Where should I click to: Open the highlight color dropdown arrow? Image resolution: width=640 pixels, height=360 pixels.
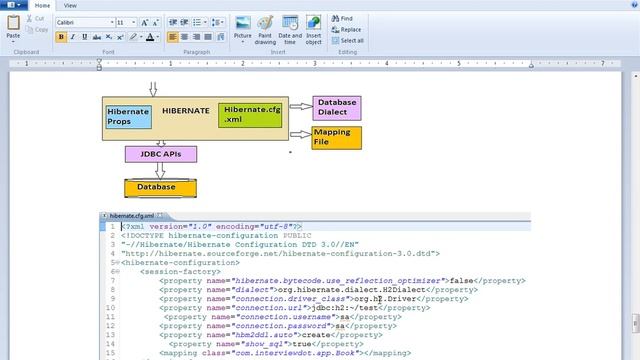(141, 37)
